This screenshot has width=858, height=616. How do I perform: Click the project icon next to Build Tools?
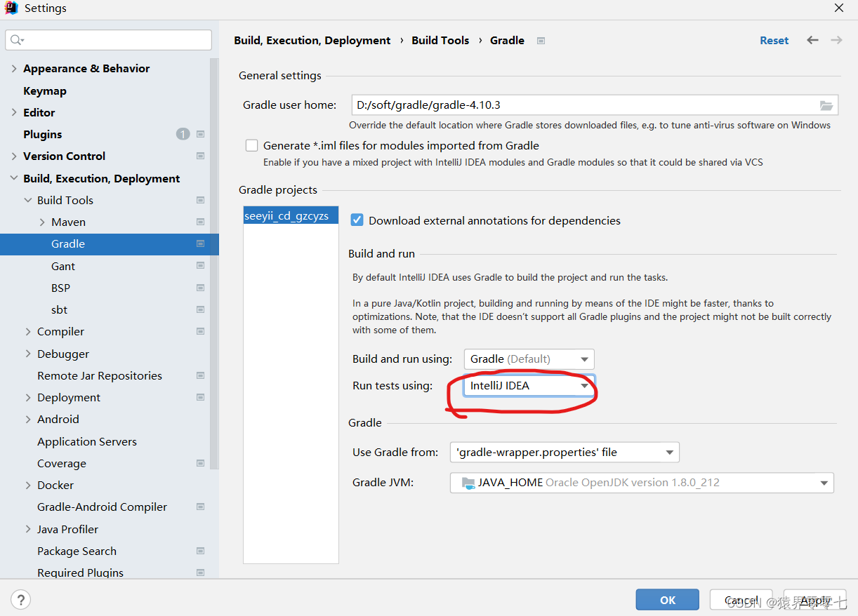point(200,200)
